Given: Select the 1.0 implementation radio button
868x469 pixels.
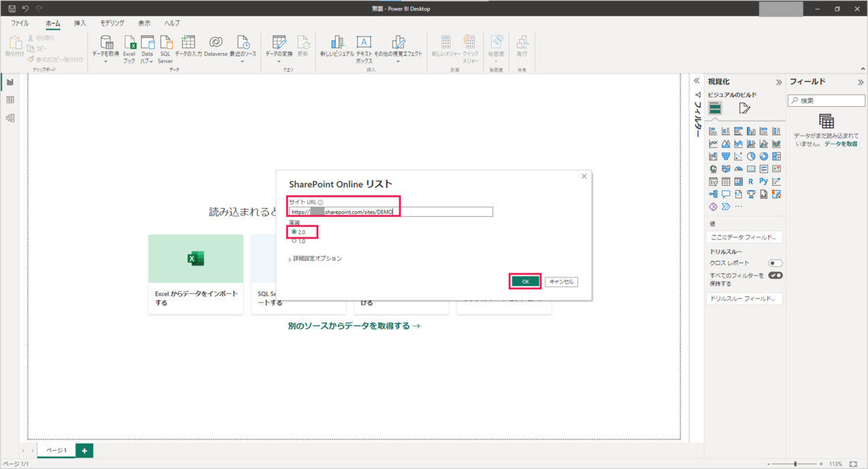Looking at the screenshot, I should tap(294, 241).
